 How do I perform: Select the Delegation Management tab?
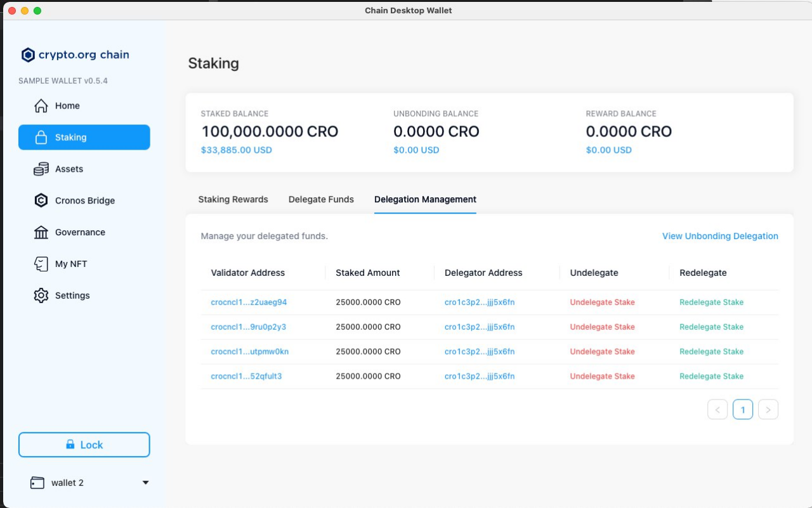(425, 199)
